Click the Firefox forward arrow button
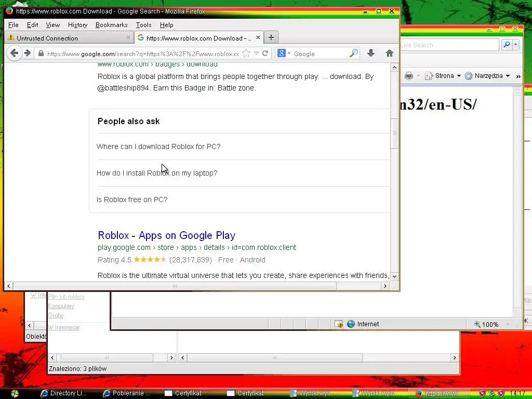This screenshot has width=532, height=399. point(28,54)
